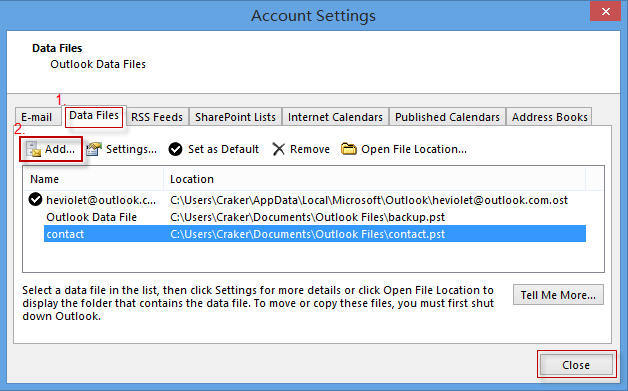The height and width of the screenshot is (391, 628).
Task: Select the heviolet@outlook.c... data file row
Action: pos(307,200)
